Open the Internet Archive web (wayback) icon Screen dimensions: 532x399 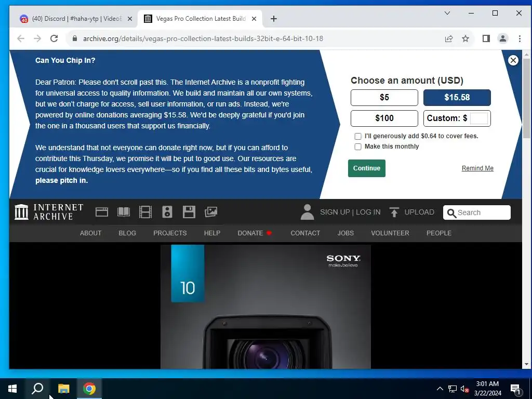click(x=102, y=212)
